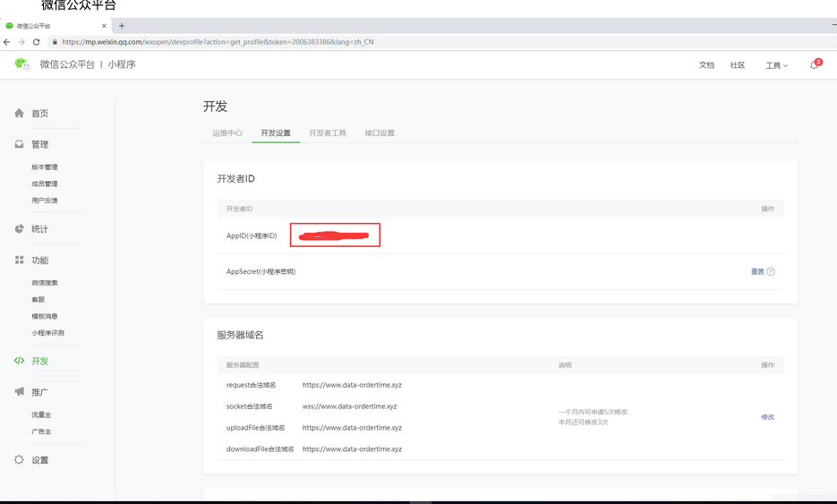Expand the 工具 dropdown in header
This screenshot has width=837, height=504.
pyautogui.click(x=777, y=65)
